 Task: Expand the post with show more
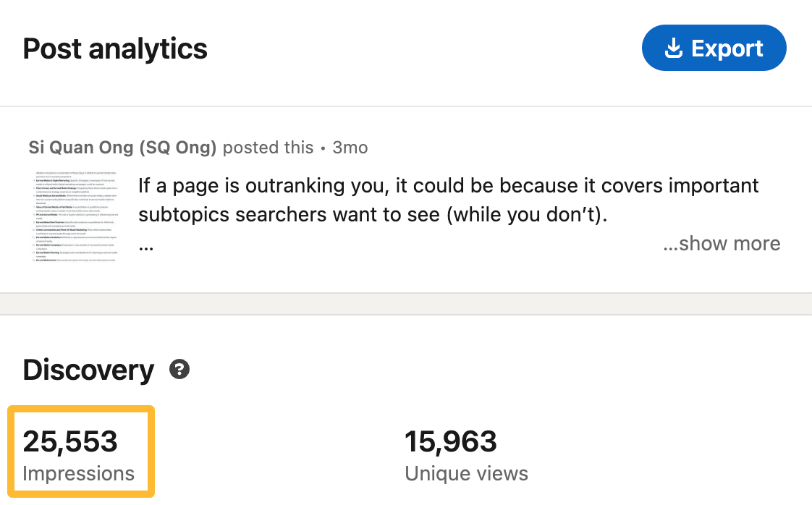[722, 243]
